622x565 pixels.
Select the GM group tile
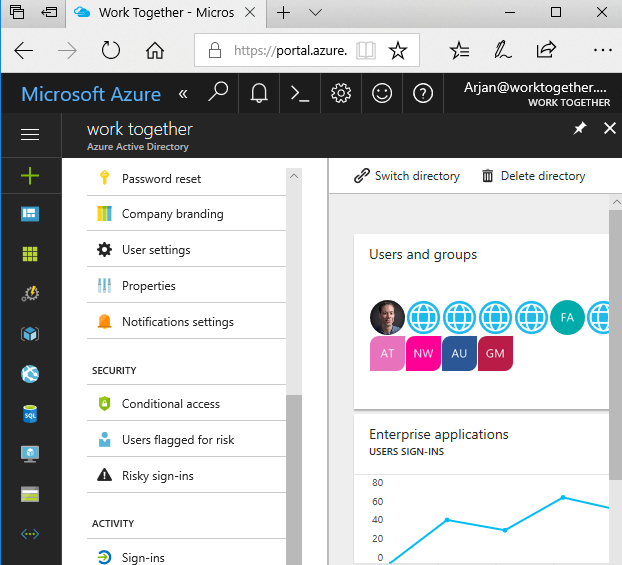495,353
